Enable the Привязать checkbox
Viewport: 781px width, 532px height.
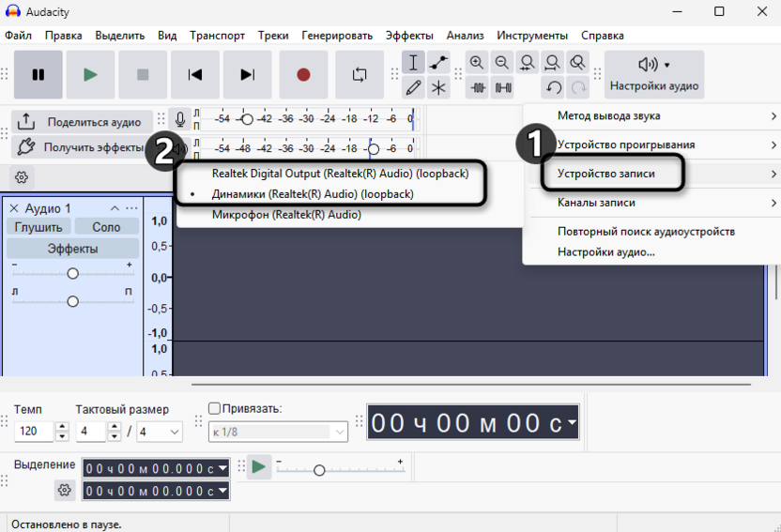coord(214,408)
